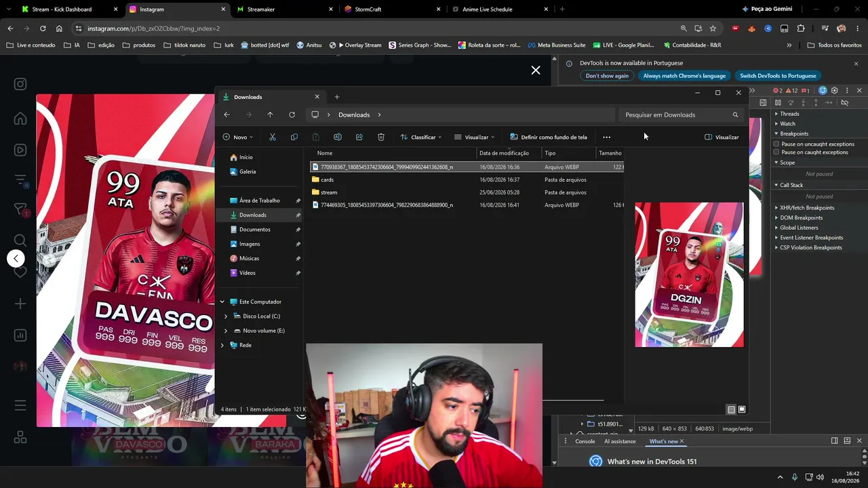Go up one folder level in Explorer
868x488 pixels.
[x=270, y=115]
